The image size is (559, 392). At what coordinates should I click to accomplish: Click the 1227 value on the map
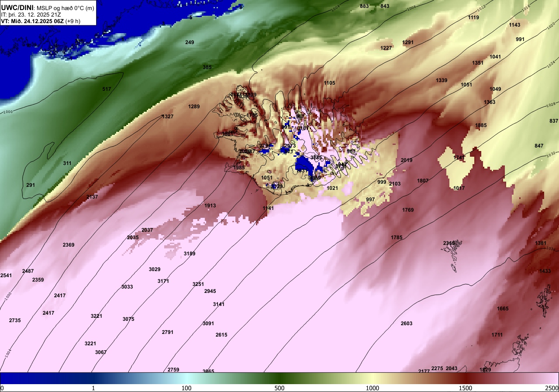click(386, 48)
